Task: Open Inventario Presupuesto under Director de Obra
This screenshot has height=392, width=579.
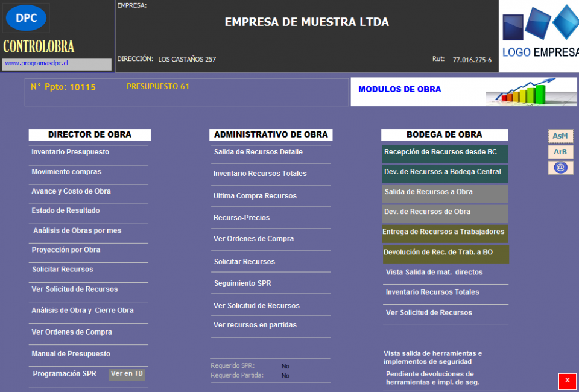Action: coord(71,152)
